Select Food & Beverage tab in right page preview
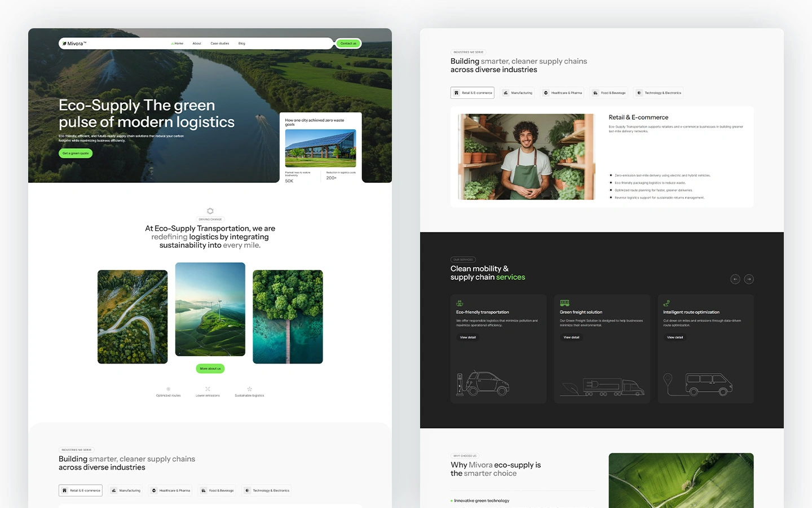Image resolution: width=812 pixels, height=508 pixels. (x=609, y=93)
